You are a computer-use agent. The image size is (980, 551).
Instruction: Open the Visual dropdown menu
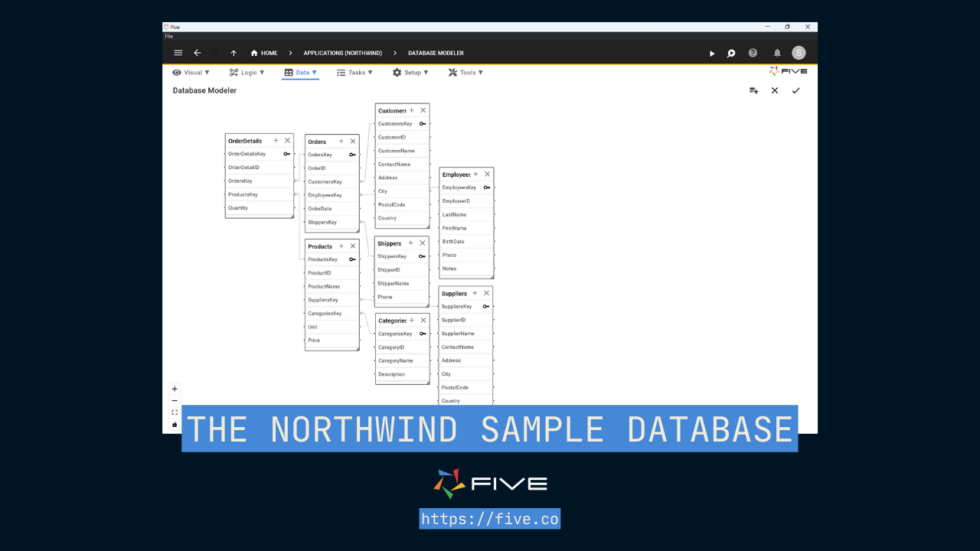coord(191,73)
